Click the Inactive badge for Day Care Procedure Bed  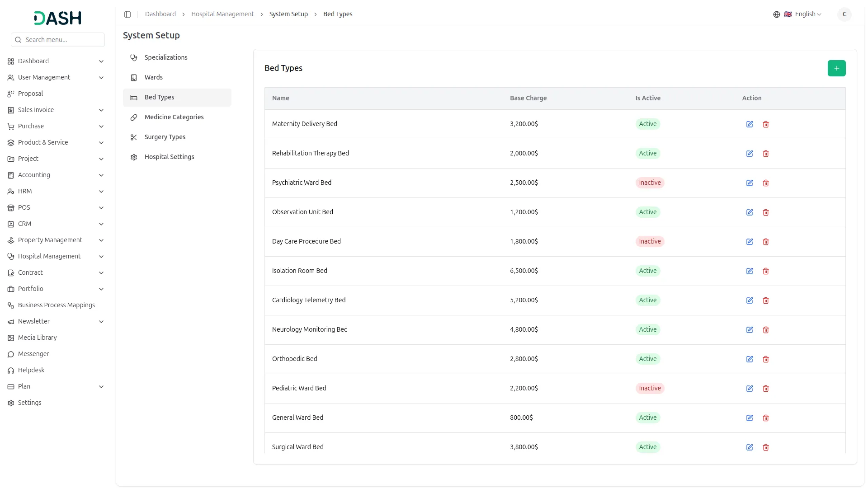coord(649,241)
